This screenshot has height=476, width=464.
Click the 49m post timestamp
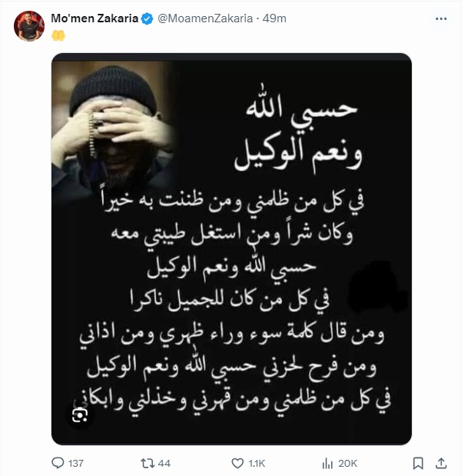tap(274, 18)
